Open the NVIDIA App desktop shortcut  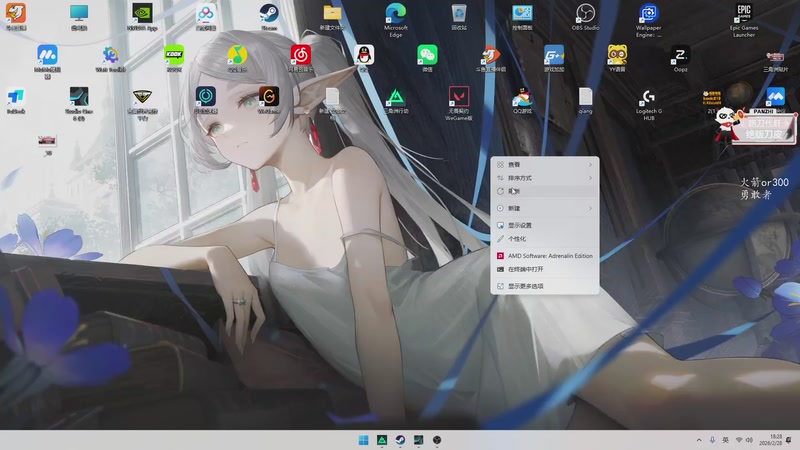(142, 14)
